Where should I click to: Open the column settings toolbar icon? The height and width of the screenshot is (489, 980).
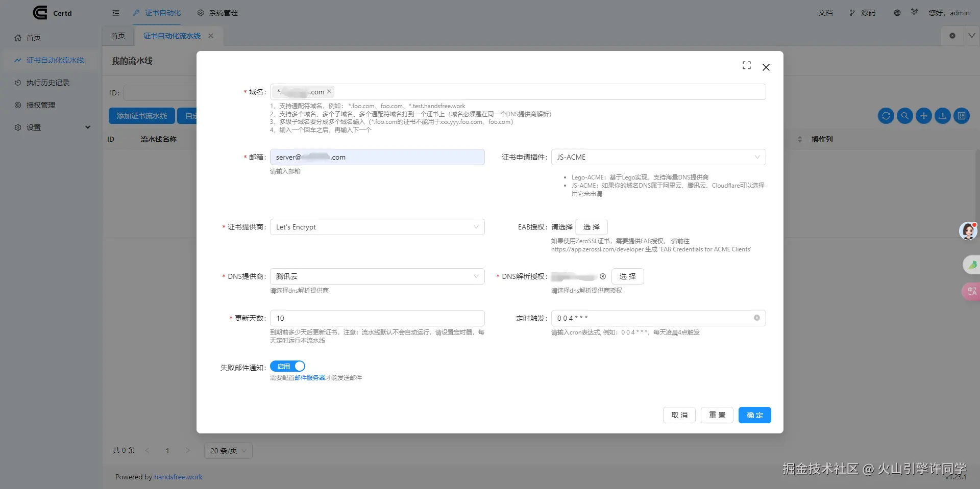(x=962, y=116)
